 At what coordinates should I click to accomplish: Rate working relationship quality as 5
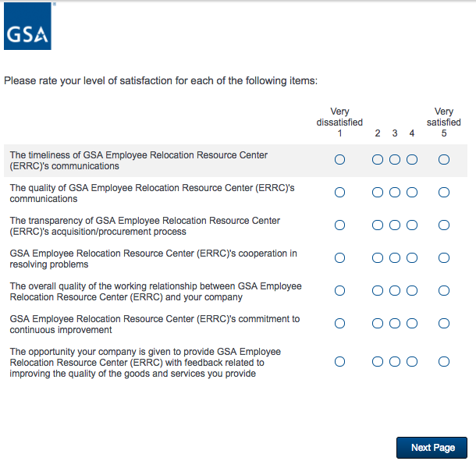click(x=444, y=291)
